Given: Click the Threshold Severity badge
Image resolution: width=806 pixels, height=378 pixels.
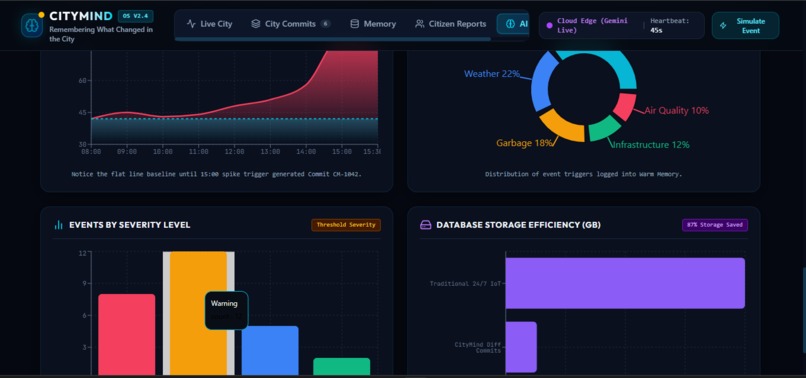Looking at the screenshot, I should point(346,225).
